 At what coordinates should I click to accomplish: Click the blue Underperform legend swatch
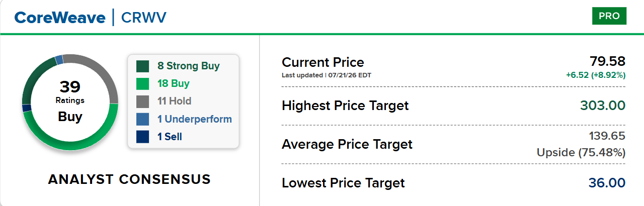pyautogui.click(x=143, y=119)
